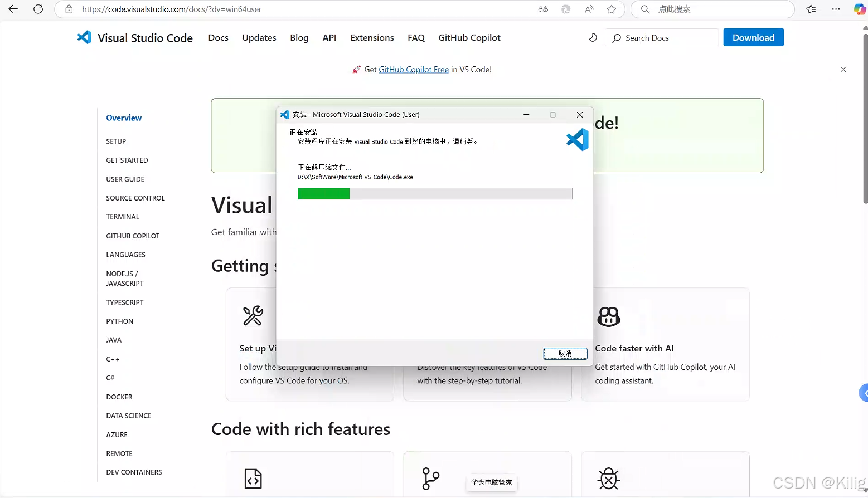Click the browser address bar URL
868x498 pixels.
pyautogui.click(x=172, y=9)
